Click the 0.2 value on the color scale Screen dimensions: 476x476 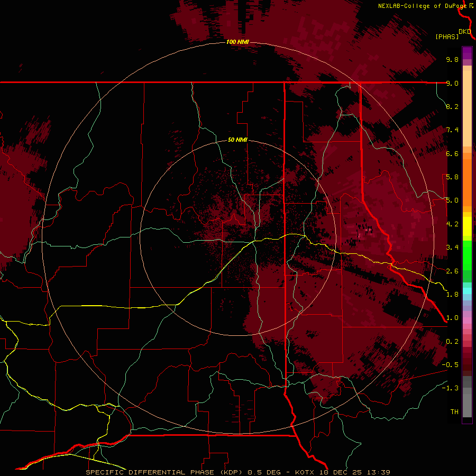[x=452, y=342]
